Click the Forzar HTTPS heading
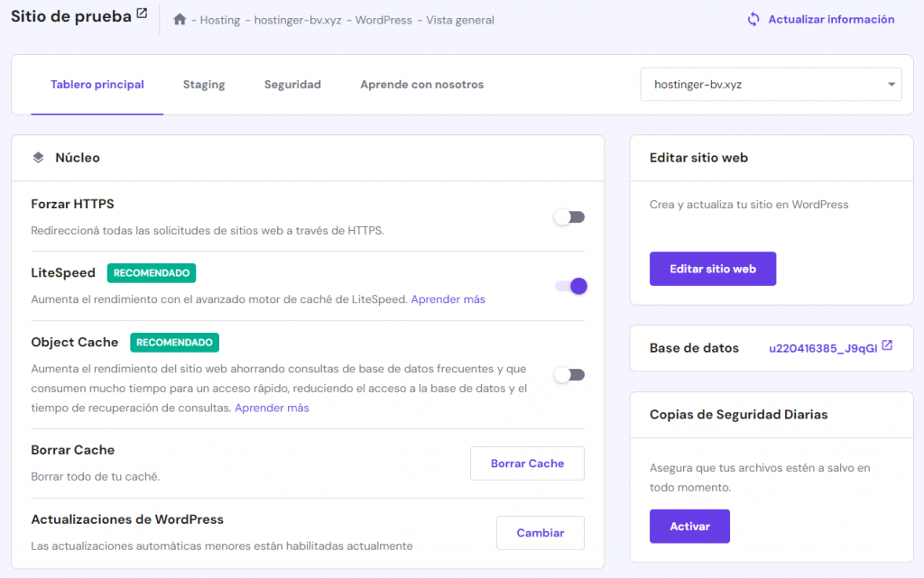The width and height of the screenshot is (924, 578). coord(72,204)
